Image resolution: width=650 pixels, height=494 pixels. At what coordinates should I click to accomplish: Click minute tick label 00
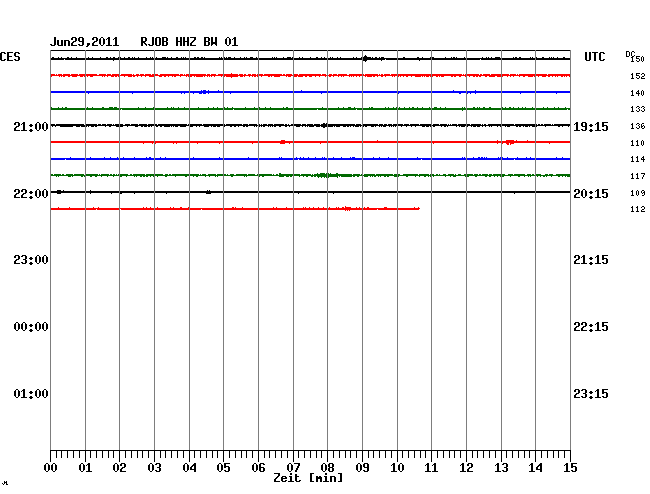point(51,468)
